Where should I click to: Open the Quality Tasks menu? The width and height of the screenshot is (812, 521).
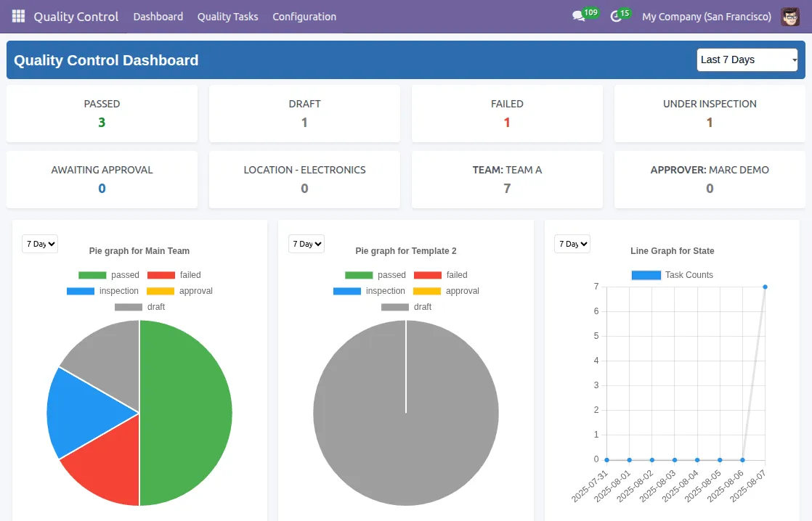(x=227, y=16)
